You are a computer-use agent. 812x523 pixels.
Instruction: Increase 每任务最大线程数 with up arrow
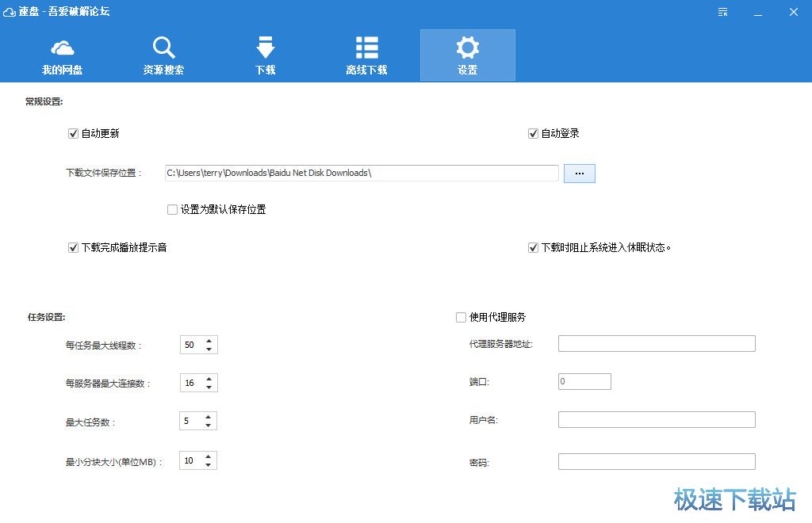coord(209,341)
